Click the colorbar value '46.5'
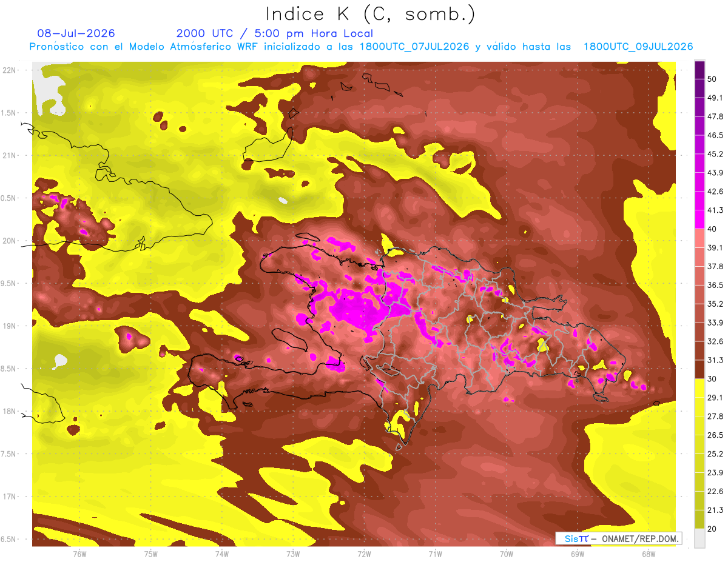Viewport: 728px width, 562px height. 715,135
